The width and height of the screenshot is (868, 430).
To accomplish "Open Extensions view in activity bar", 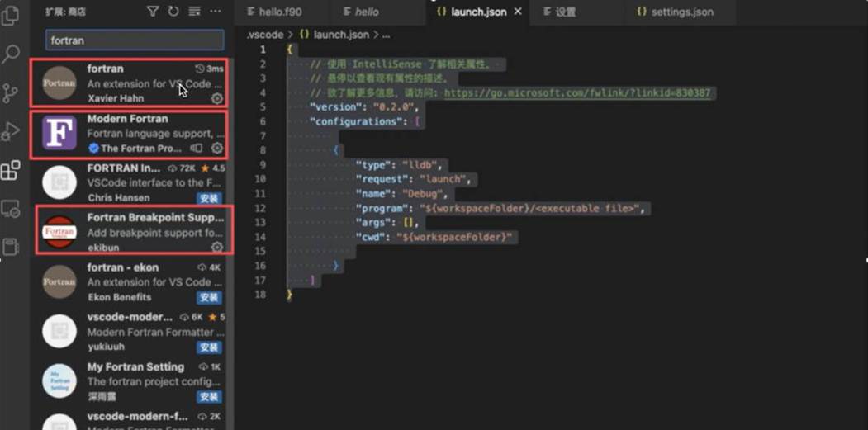I will (10, 171).
